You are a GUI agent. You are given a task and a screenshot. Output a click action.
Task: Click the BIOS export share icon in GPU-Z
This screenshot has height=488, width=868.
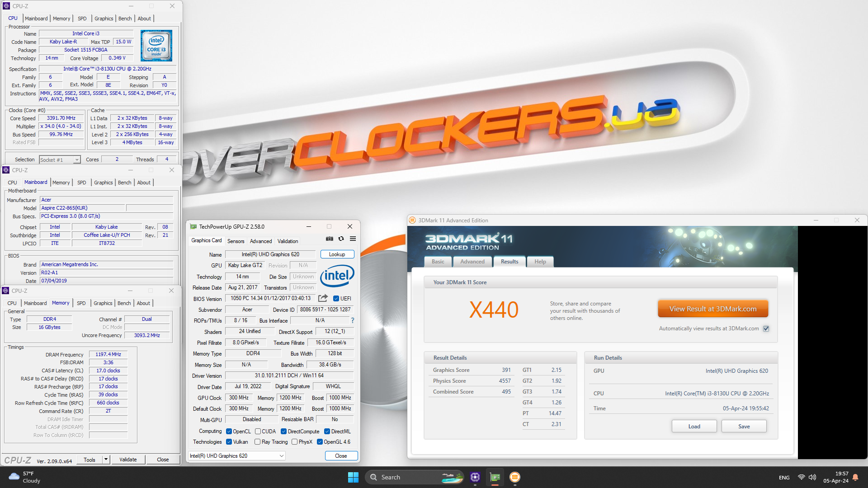[x=323, y=298]
